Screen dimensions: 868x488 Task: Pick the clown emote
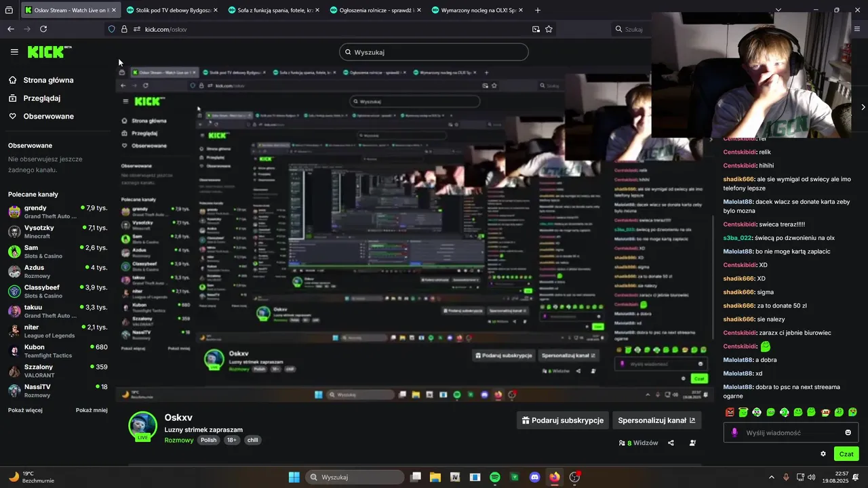tap(757, 412)
